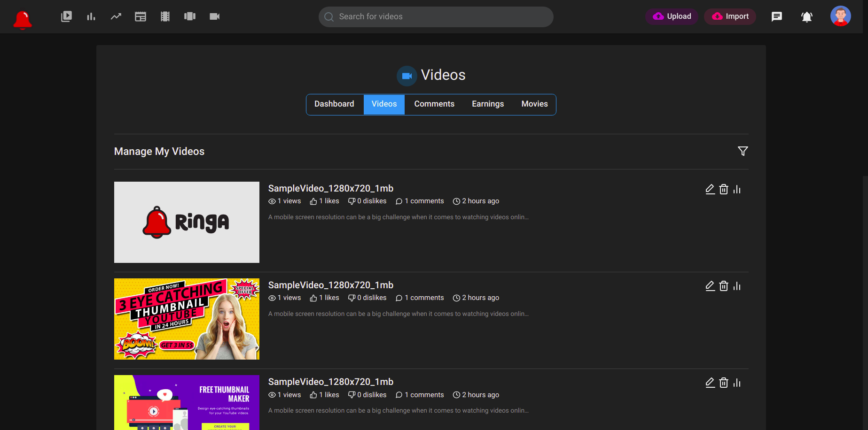Click "0 dislikes" on the Ringa thumbnail row
Viewport: 868px width, 430px height.
[367, 201]
